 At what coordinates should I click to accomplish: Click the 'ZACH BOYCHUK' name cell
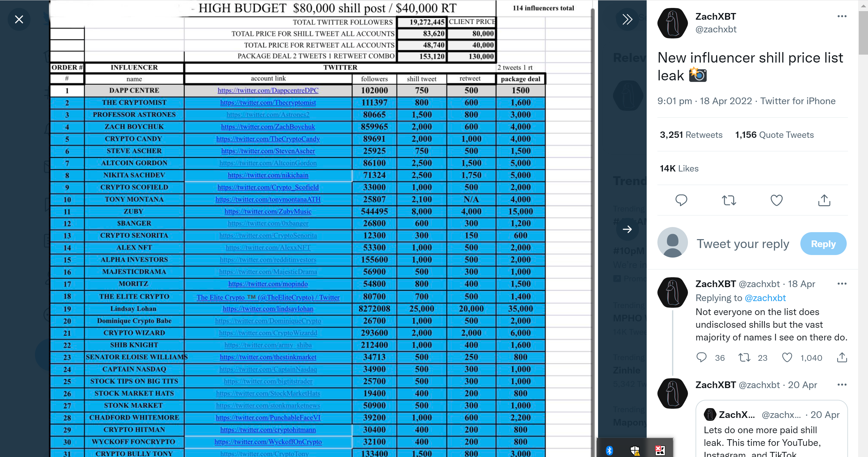tap(134, 127)
